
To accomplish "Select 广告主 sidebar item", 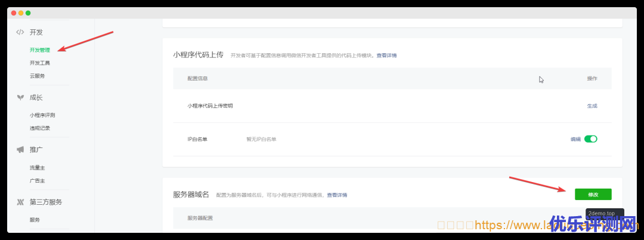I will tap(37, 180).
